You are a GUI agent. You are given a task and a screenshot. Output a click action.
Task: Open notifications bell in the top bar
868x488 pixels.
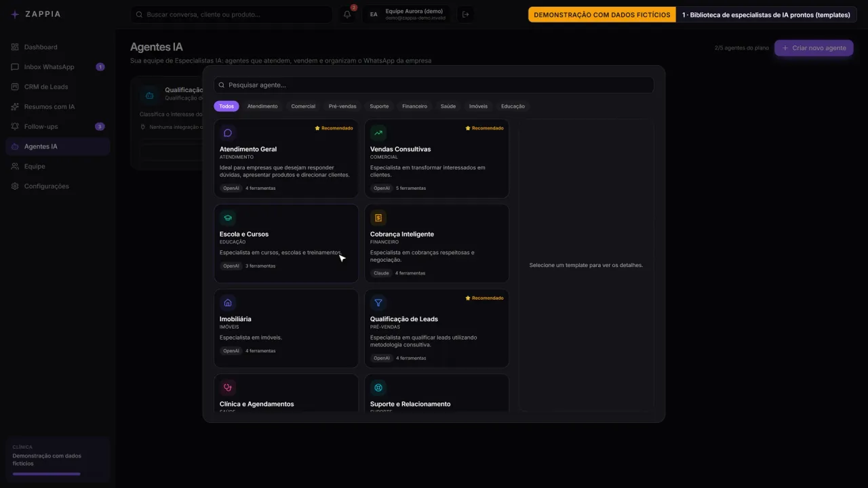[x=347, y=14]
